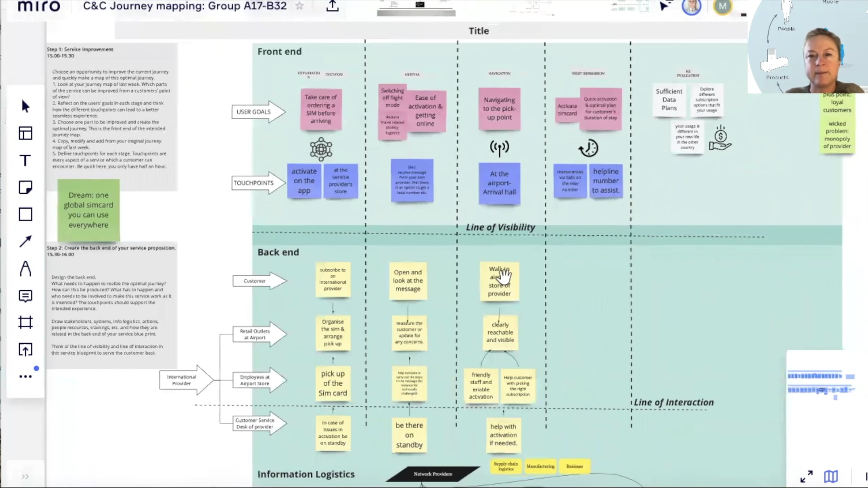Open the yellow M user avatar
Image resolution: width=868 pixels, height=488 pixels.
point(722,7)
